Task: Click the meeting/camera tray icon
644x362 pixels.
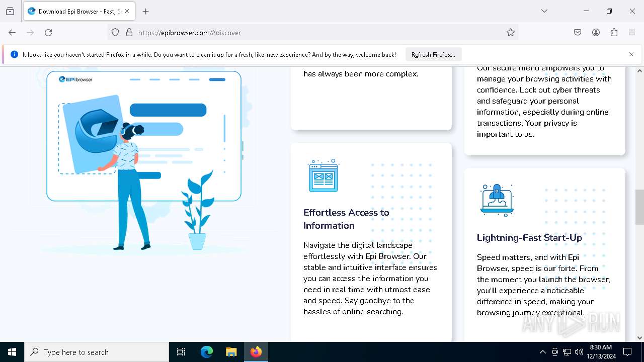Action: pyautogui.click(x=555, y=352)
